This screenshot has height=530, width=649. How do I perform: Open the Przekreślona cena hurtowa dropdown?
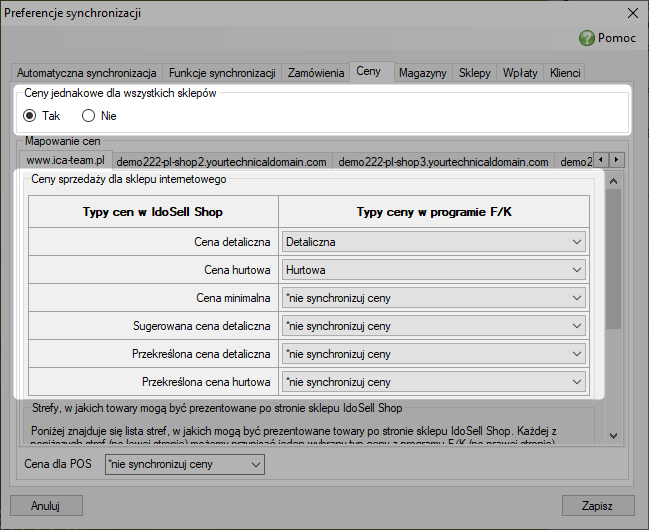434,382
